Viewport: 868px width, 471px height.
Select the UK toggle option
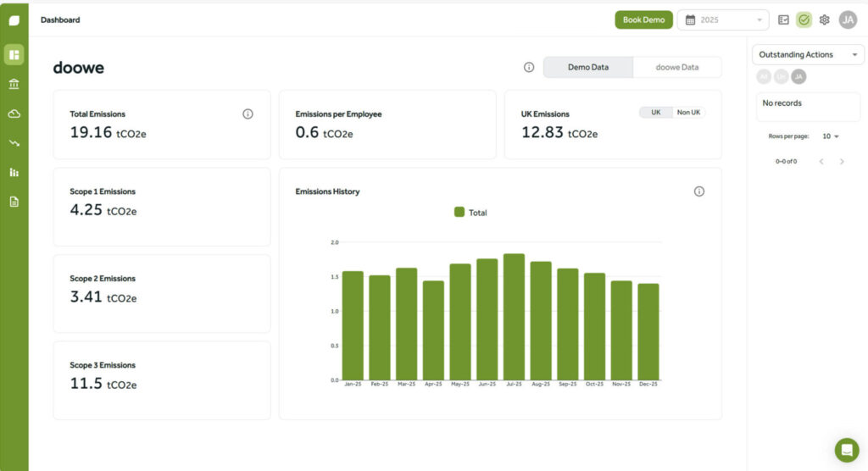(x=655, y=113)
